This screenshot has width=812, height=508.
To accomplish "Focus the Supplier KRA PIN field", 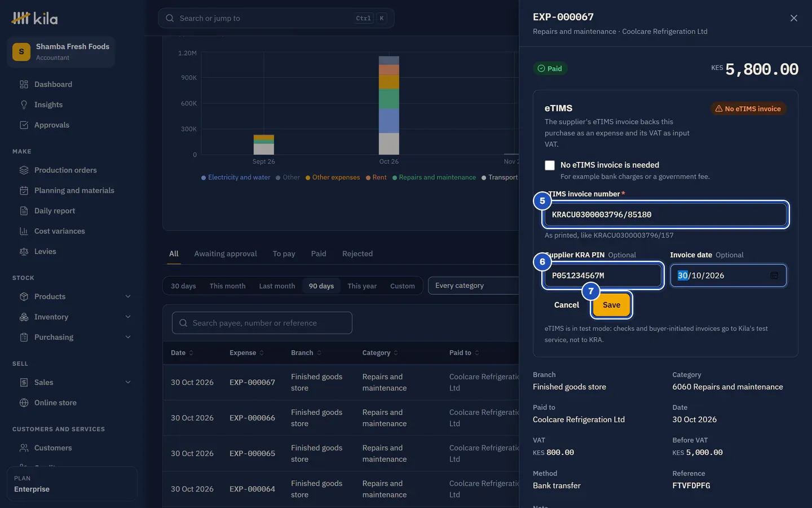I will pyautogui.click(x=603, y=275).
